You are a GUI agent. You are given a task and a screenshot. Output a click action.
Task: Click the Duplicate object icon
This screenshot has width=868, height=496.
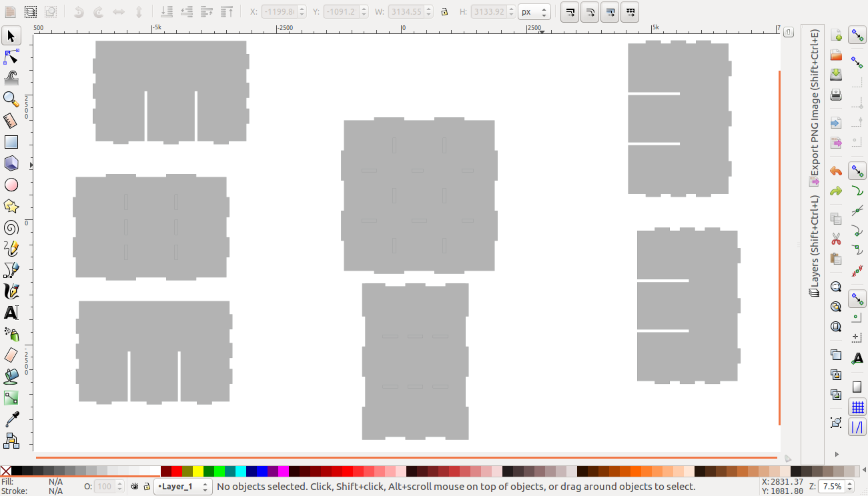pyautogui.click(x=836, y=355)
